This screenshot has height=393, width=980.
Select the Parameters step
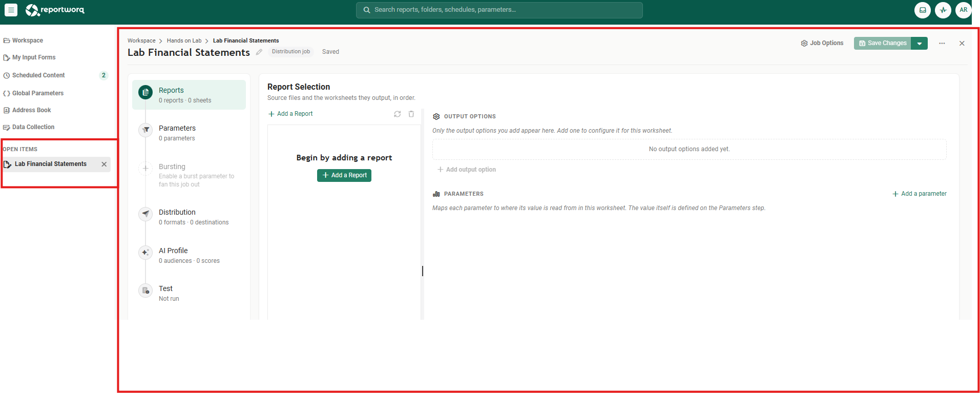click(189, 133)
